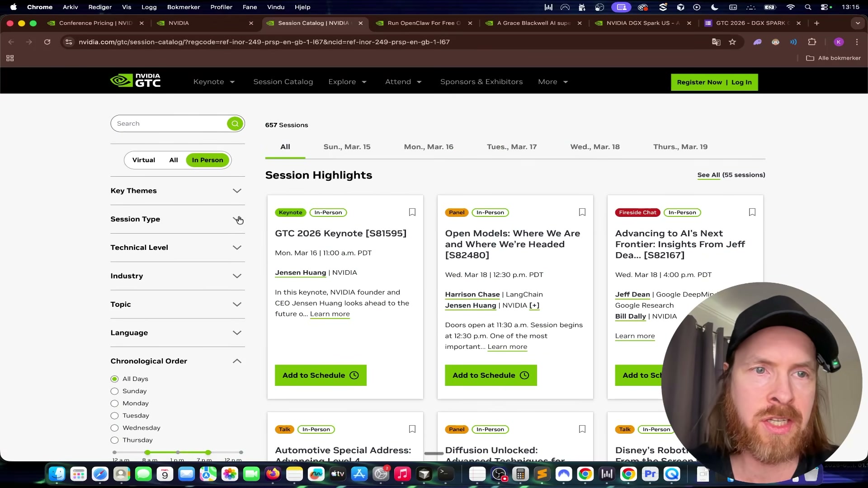Bookmark the GTC 2026 Keynote session
868x488 pixels.
tap(412, 212)
